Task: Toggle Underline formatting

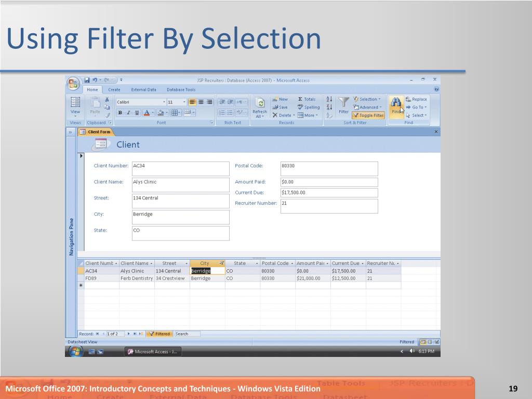Action: [137, 113]
